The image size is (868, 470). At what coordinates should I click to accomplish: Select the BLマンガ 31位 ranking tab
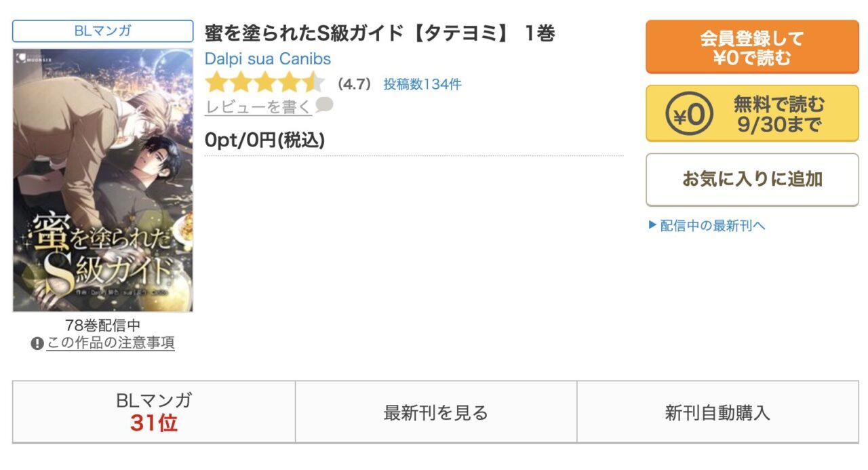[154, 412]
